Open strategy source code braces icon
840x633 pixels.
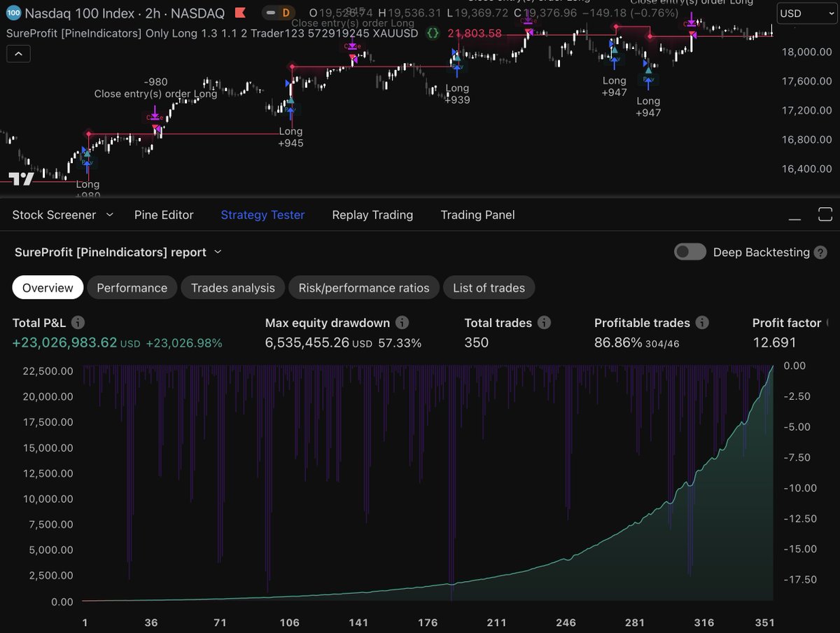(433, 33)
